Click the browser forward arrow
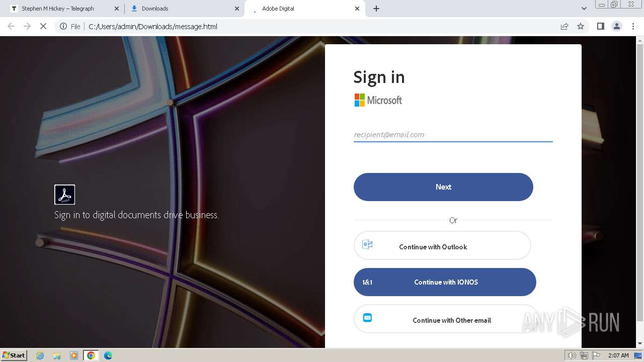The image size is (644, 362). click(x=27, y=26)
